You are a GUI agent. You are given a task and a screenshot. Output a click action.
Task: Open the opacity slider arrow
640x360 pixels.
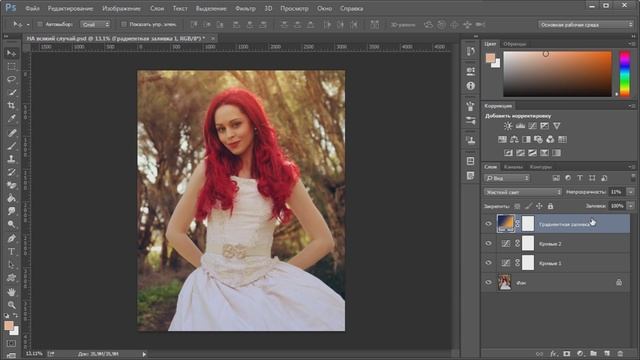631,192
